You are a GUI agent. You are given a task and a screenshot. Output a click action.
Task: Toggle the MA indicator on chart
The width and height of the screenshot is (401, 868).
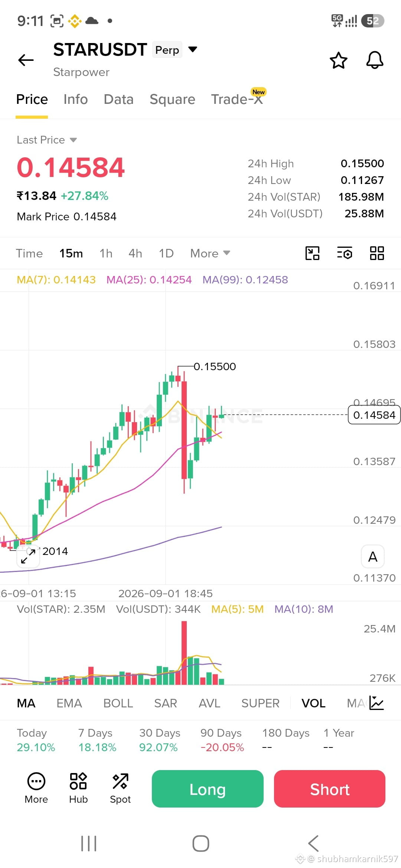coord(26,703)
